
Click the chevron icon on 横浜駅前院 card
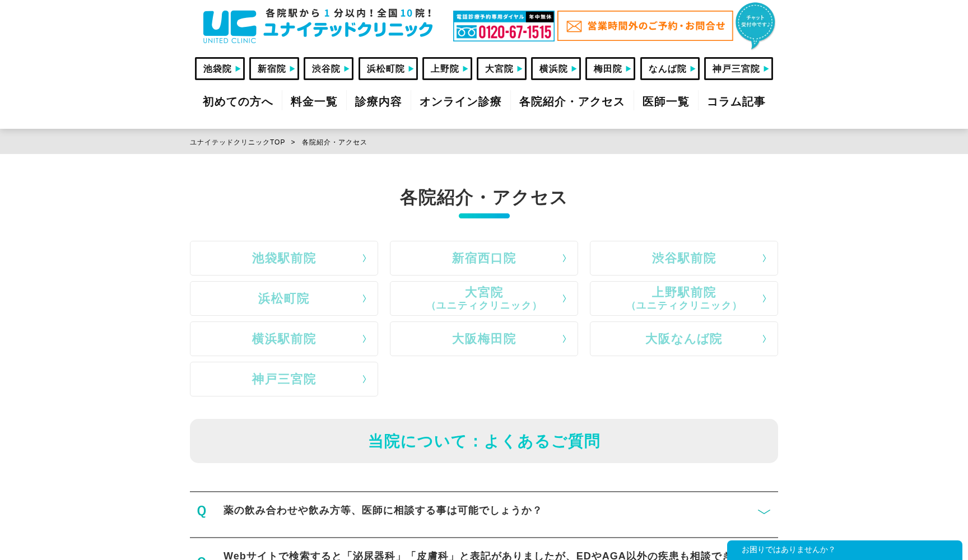coord(364,339)
